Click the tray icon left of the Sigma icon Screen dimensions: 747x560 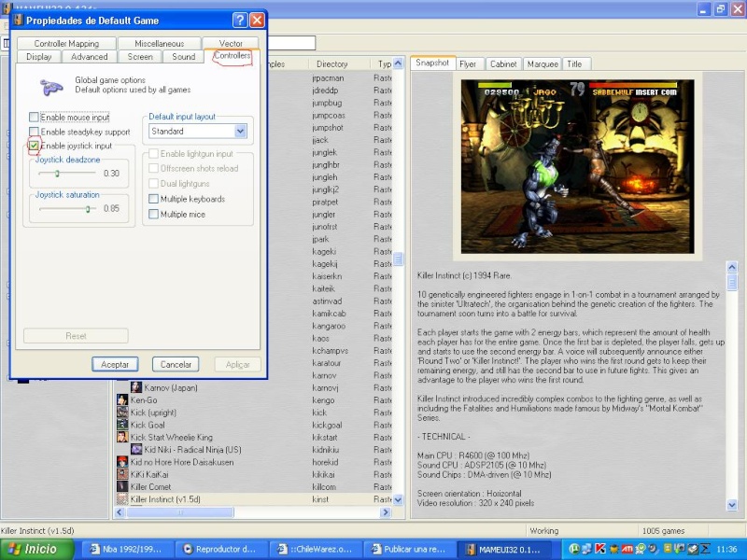pos(692,549)
